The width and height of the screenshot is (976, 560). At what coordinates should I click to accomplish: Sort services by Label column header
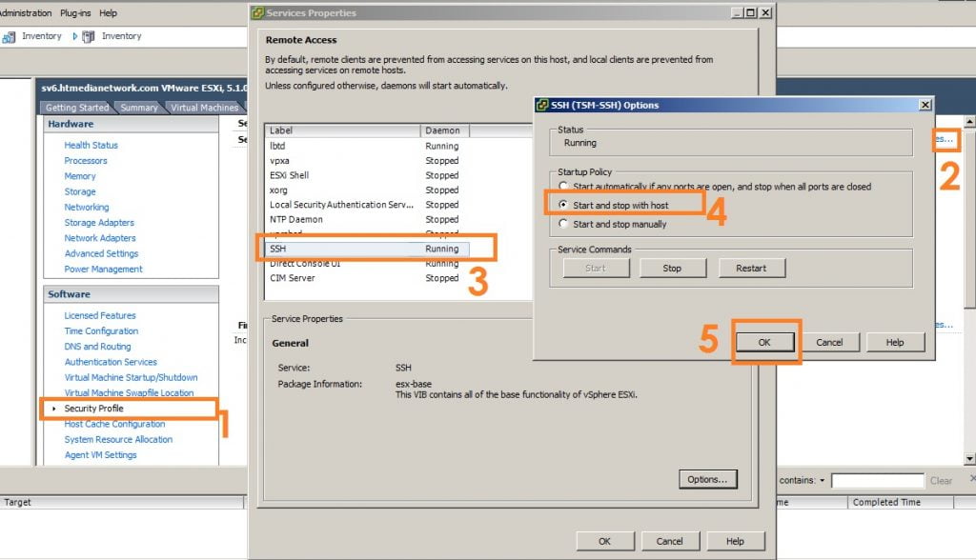click(342, 130)
